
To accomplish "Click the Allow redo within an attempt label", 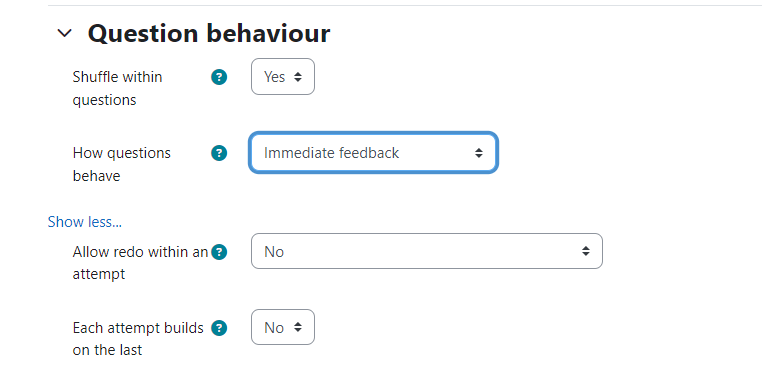I will [140, 262].
